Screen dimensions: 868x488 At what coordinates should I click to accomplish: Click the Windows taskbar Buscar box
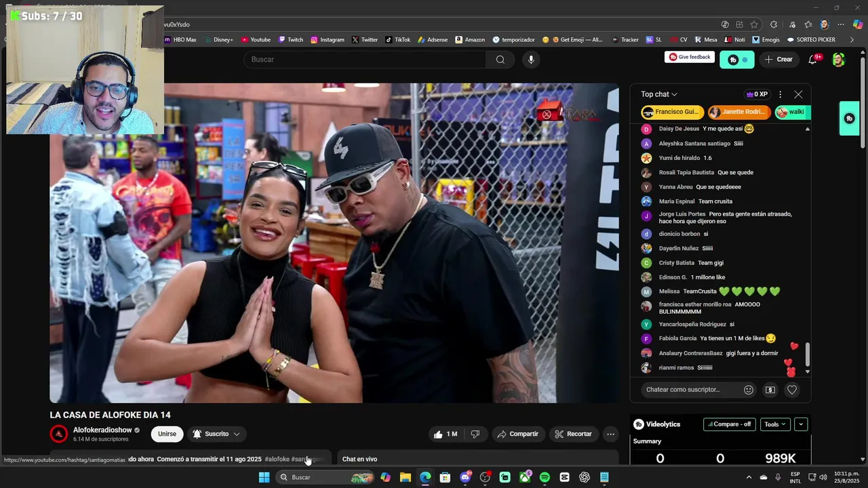[325, 477]
